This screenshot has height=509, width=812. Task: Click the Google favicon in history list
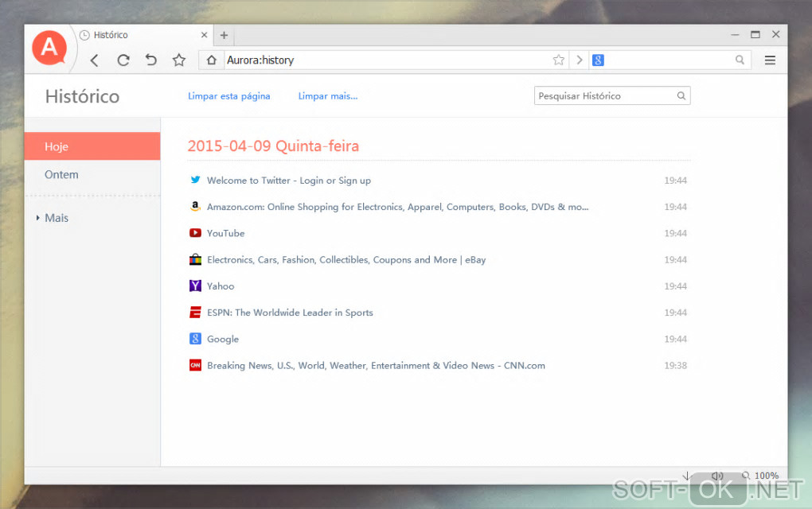point(195,339)
